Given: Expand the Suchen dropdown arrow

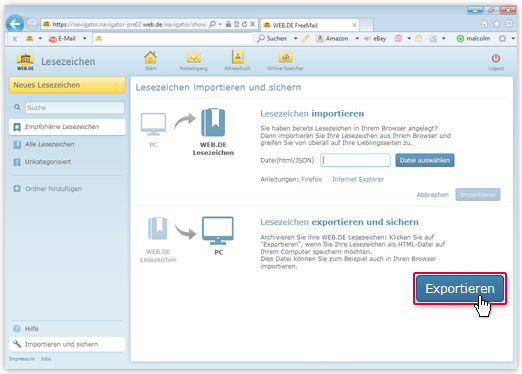Looking at the screenshot, I should pos(295,39).
